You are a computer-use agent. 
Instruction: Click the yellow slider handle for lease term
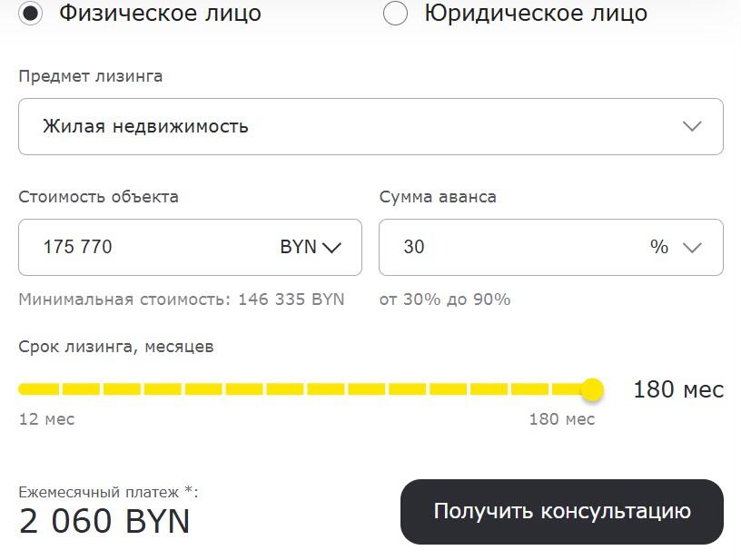point(592,389)
